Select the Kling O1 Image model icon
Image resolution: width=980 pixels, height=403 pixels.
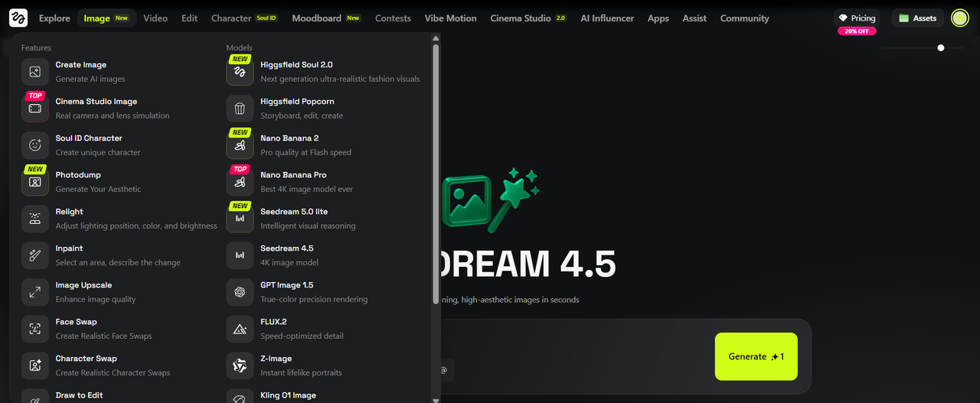(x=240, y=396)
